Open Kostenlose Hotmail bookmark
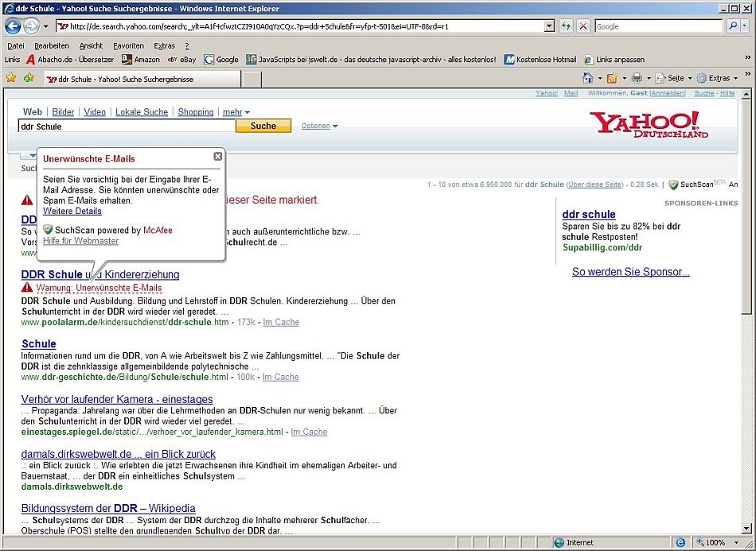 click(540, 60)
